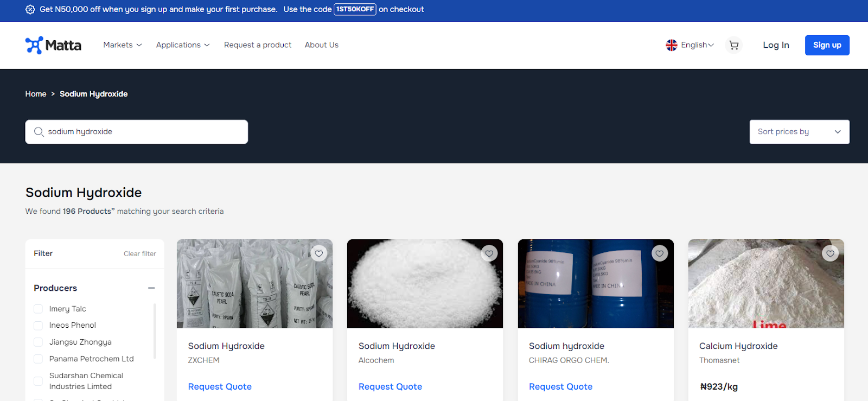The image size is (868, 401).
Task: Check the Ineos Phenol producer filter
Action: tap(38, 326)
